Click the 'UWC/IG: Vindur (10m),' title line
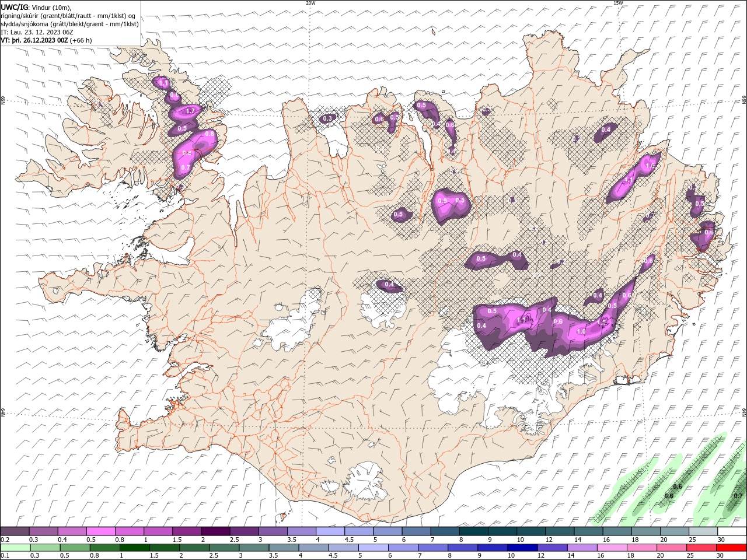This screenshot has height=560, width=747. (x=36, y=7)
